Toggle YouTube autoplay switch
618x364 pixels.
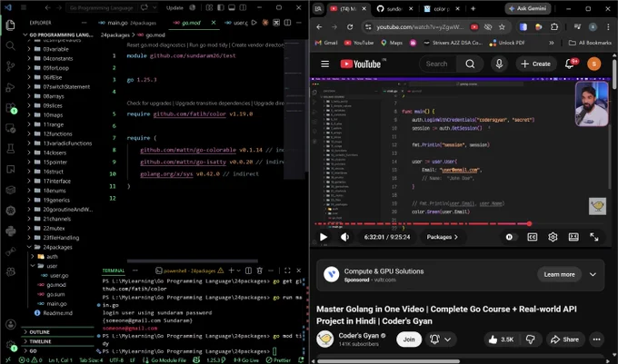coord(511,237)
